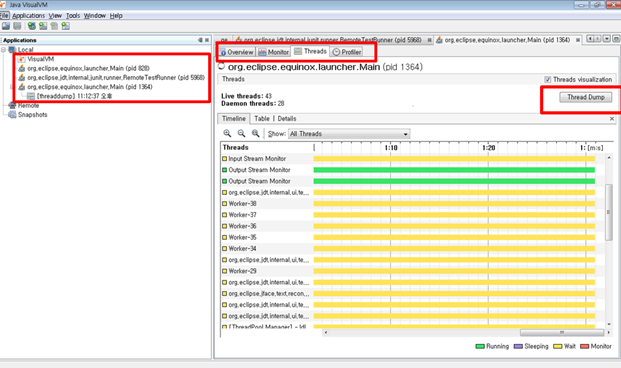Screen dimensions: 621x368
Task: Switch to the Profiler tab
Action: (x=347, y=52)
